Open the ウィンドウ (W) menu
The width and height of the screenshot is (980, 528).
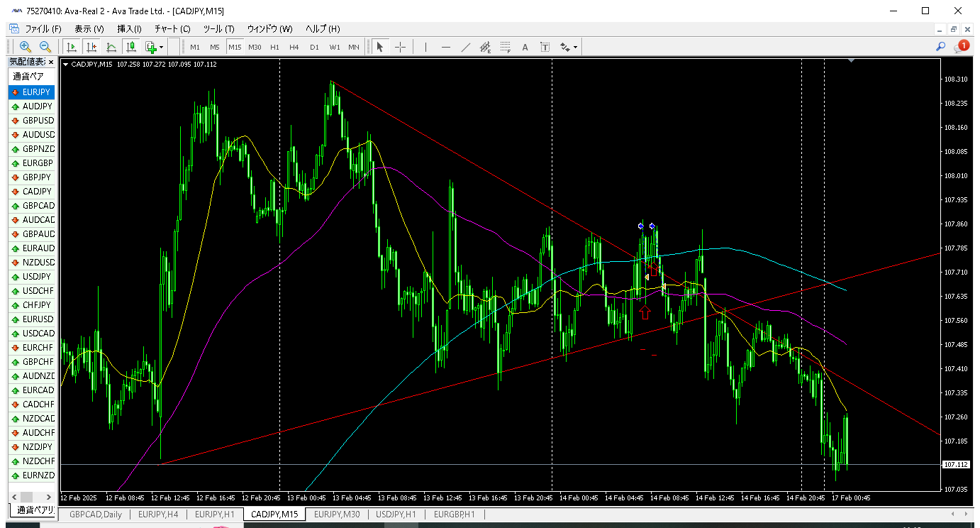tap(269, 29)
